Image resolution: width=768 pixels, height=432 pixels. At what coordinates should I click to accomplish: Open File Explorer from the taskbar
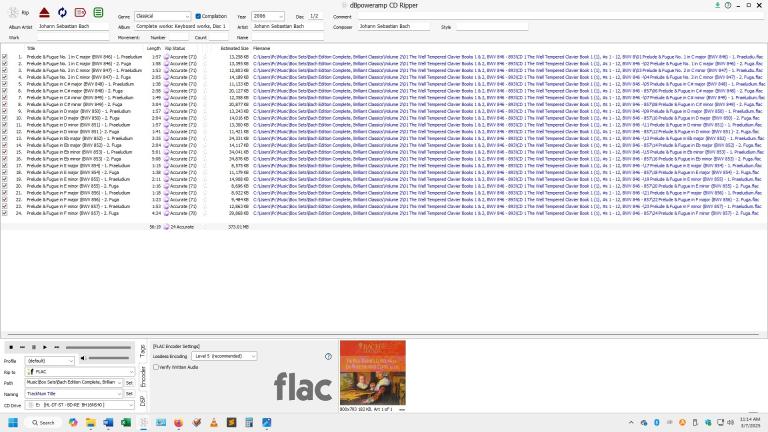click(90, 423)
